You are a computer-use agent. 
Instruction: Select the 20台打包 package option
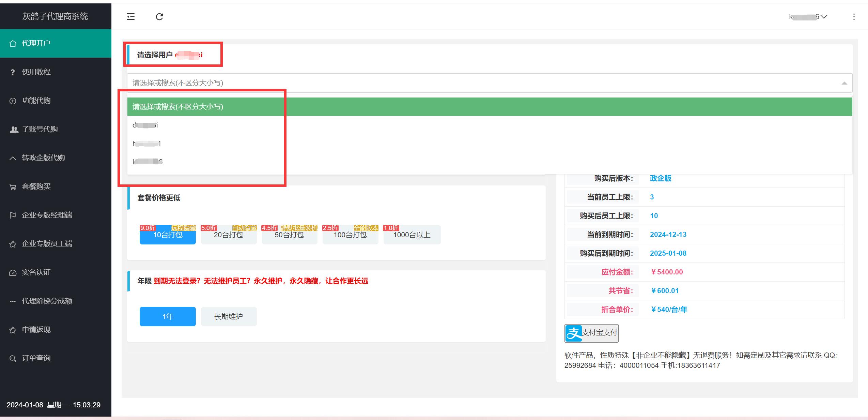[229, 235]
